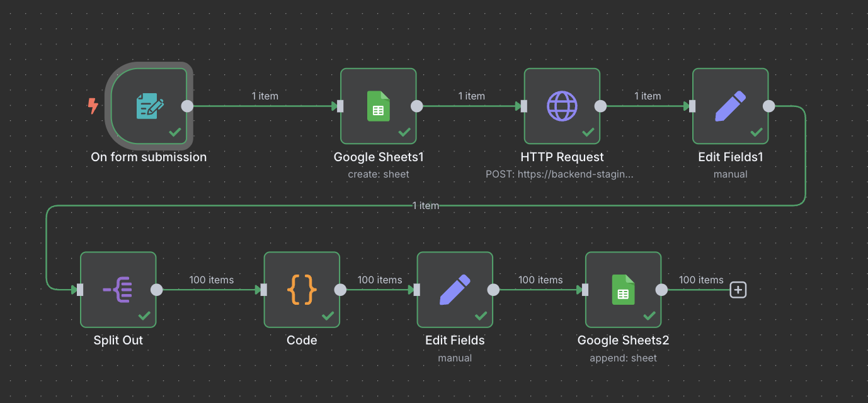Click the 'manual' subtitle under Edit Fields

pyautogui.click(x=455, y=358)
